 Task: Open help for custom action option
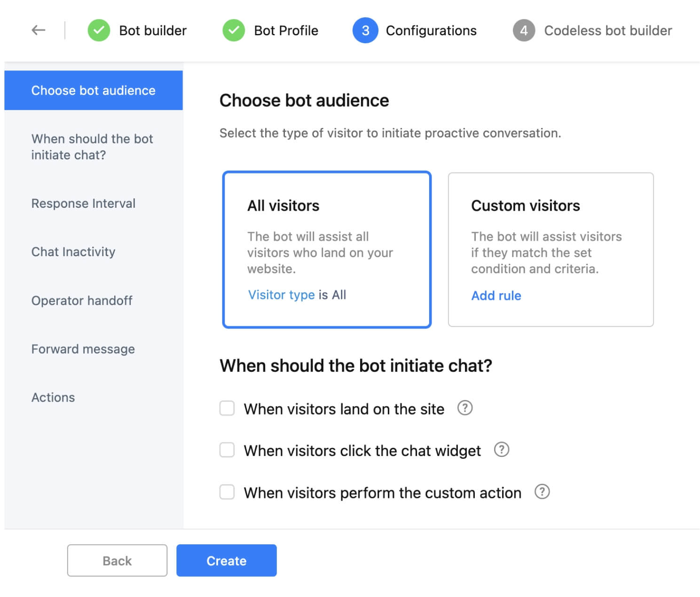point(542,492)
